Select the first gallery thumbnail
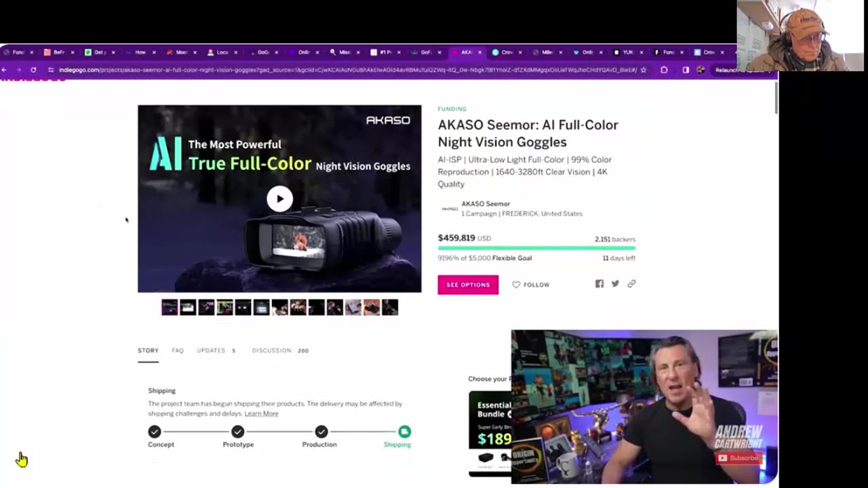This screenshot has width=868, height=488. (x=170, y=307)
